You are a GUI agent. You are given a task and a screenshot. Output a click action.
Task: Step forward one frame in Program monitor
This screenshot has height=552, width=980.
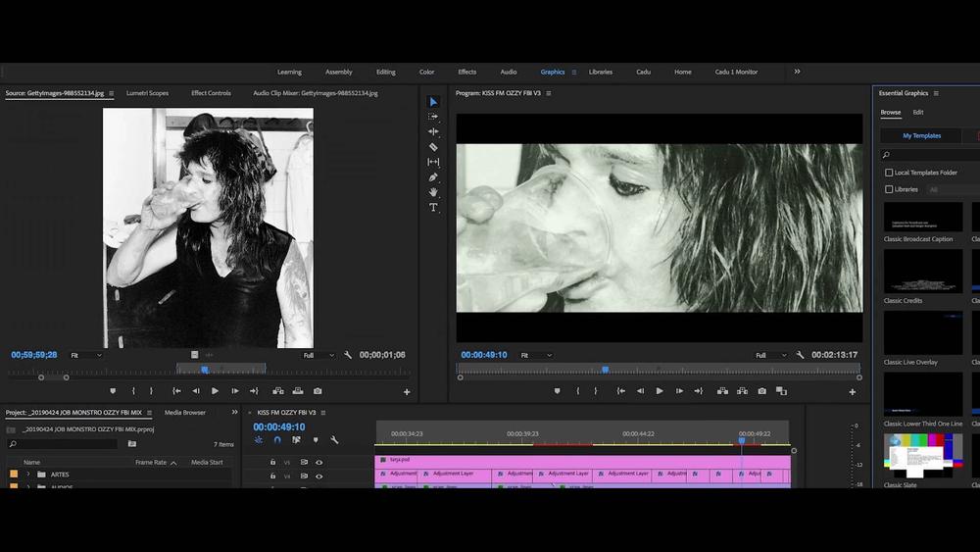(679, 391)
